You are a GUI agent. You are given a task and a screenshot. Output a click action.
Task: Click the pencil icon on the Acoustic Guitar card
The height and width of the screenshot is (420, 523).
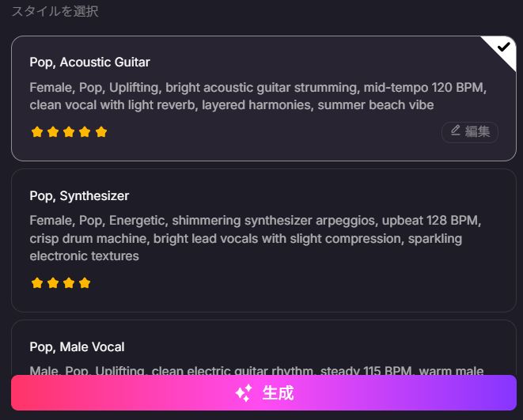pyautogui.click(x=456, y=131)
